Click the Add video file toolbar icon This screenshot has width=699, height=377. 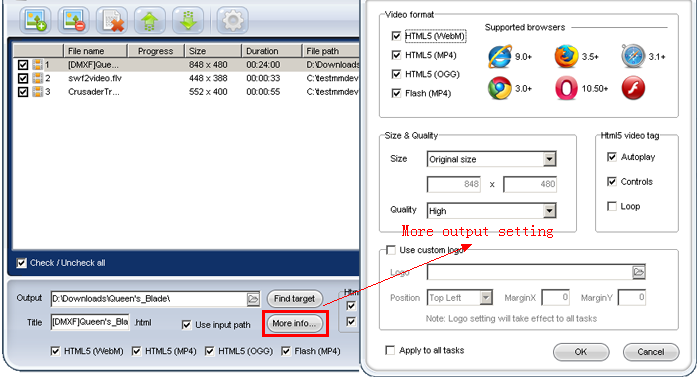pyautogui.click(x=36, y=21)
